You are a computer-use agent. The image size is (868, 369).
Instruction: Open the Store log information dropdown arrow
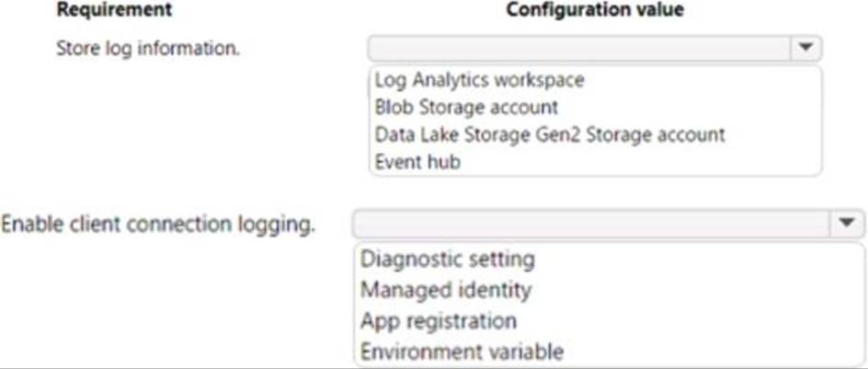point(806,48)
